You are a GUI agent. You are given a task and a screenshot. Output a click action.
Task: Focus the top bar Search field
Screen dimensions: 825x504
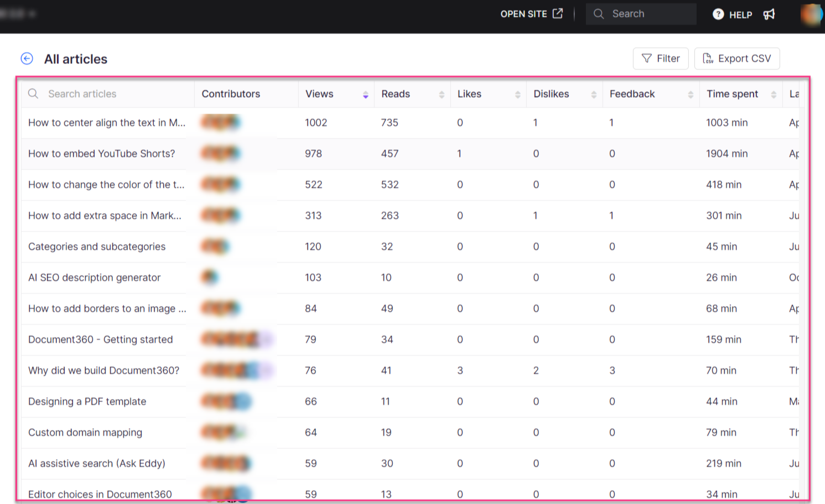[x=641, y=14]
